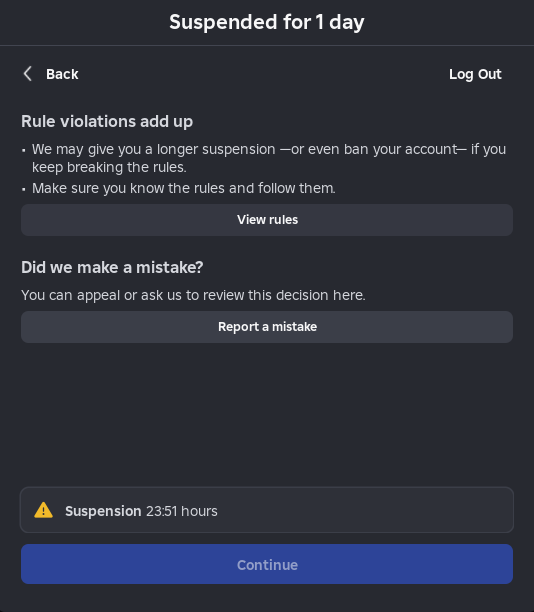Click 'keep breaking the rules' text line
This screenshot has height=612, width=534.
click(109, 167)
